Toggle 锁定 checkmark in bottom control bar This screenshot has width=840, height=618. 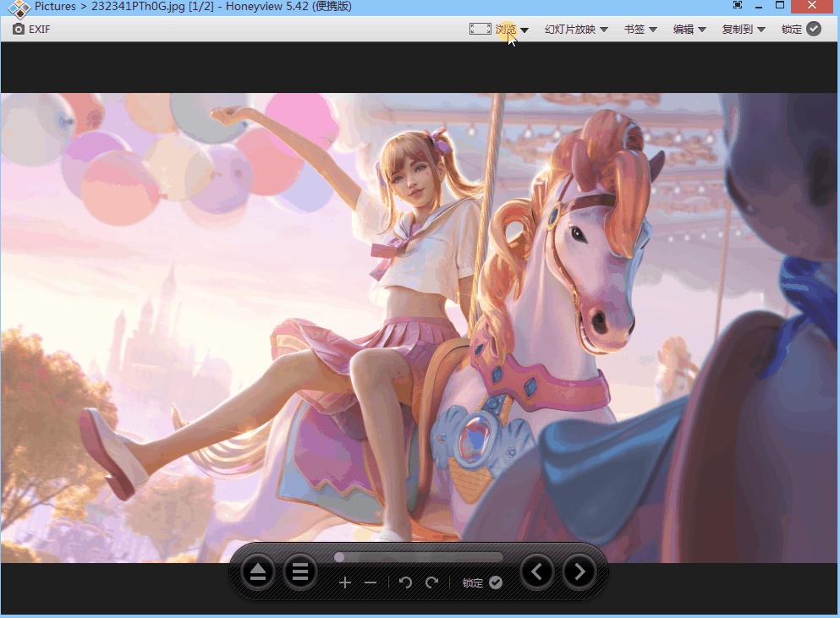click(496, 582)
